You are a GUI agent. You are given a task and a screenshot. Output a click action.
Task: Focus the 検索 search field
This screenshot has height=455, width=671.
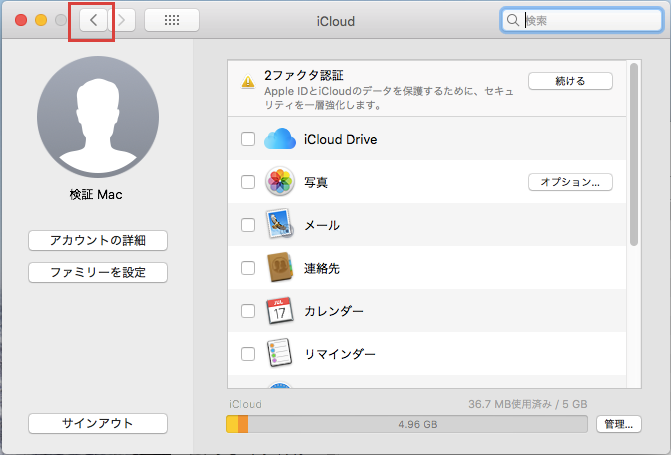[x=582, y=20]
